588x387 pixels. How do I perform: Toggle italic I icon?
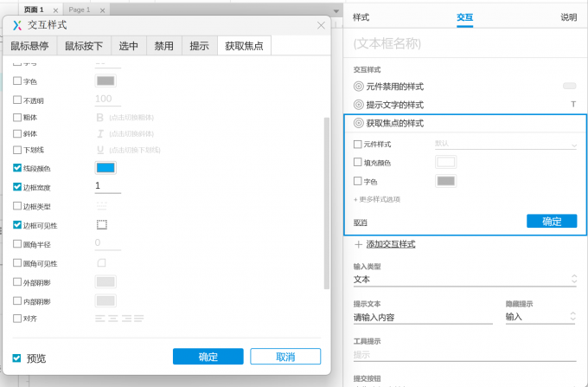click(x=100, y=133)
